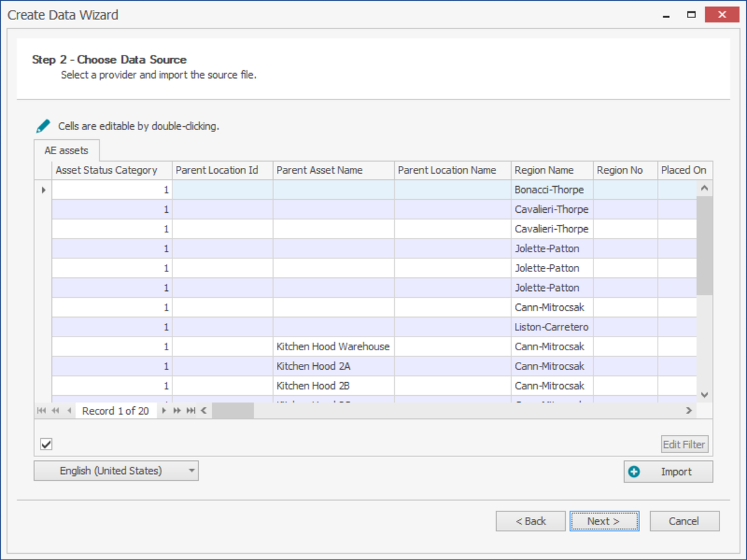Screen dimensions: 747x560
Task: Select the Kitchen Hood Warehouse cell
Action: 333,346
